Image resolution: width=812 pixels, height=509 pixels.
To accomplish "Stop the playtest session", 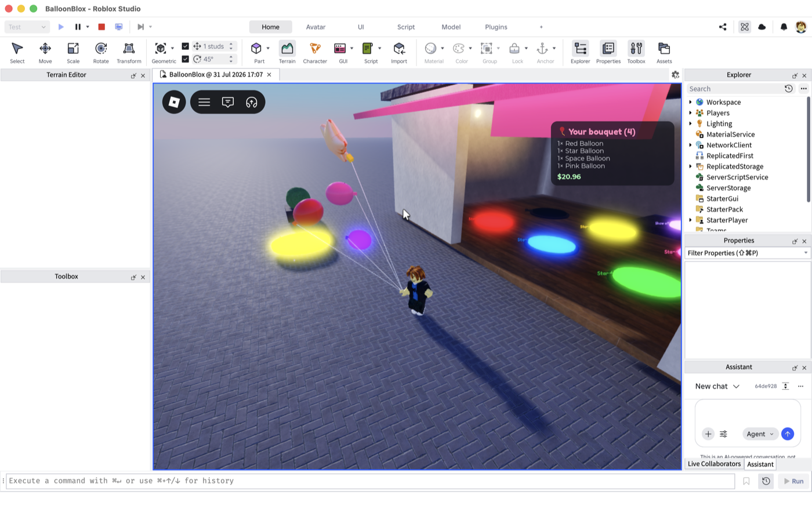I will coord(101,27).
